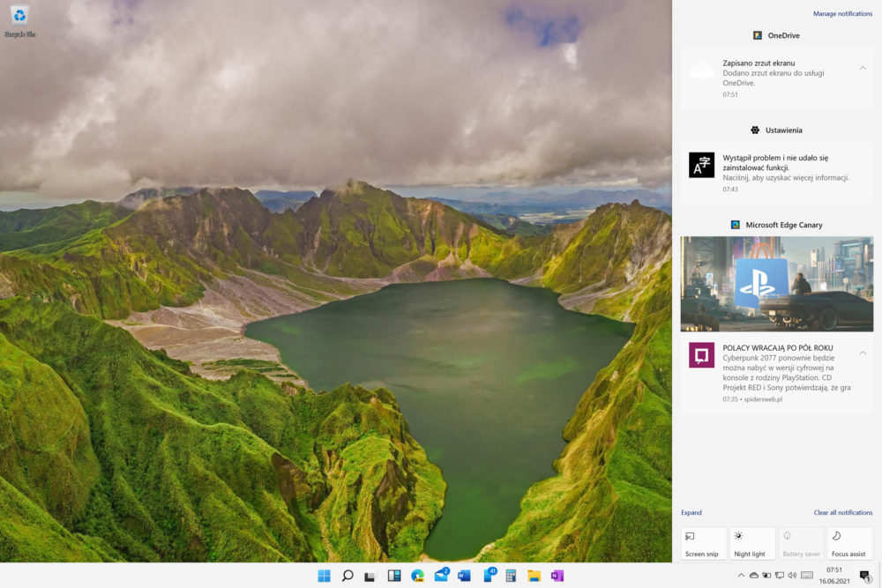This screenshot has width=882, height=588.
Task: Click the network tray icon
Action: coord(780,575)
